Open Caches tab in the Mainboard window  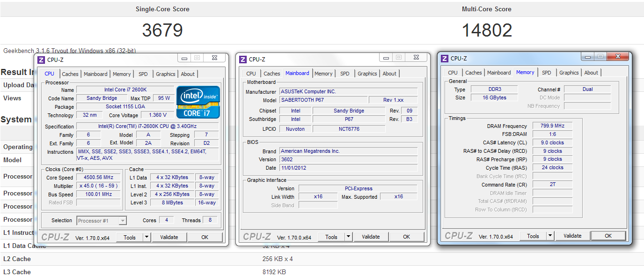(272, 74)
